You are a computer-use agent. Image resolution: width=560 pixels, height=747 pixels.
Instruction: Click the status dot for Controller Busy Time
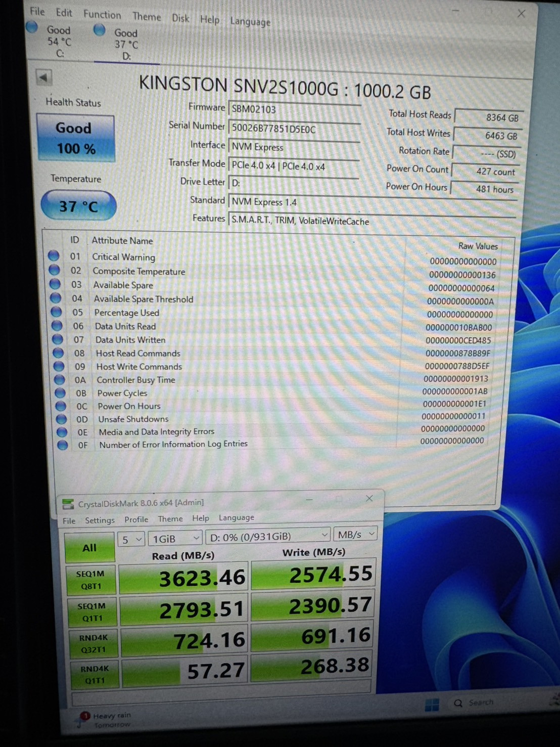tap(60, 379)
